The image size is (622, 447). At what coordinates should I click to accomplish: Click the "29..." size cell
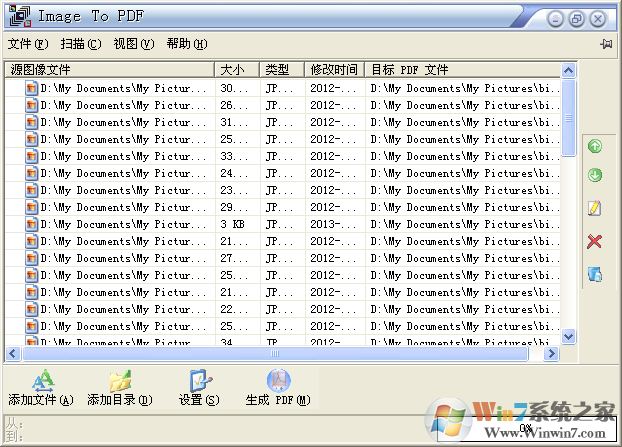tap(238, 207)
